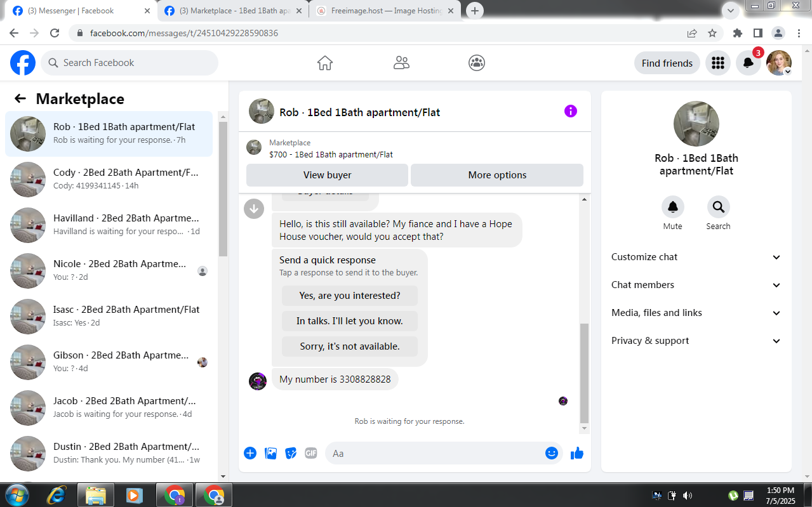
Task: Click the browser reload icon
Action: click(x=55, y=33)
